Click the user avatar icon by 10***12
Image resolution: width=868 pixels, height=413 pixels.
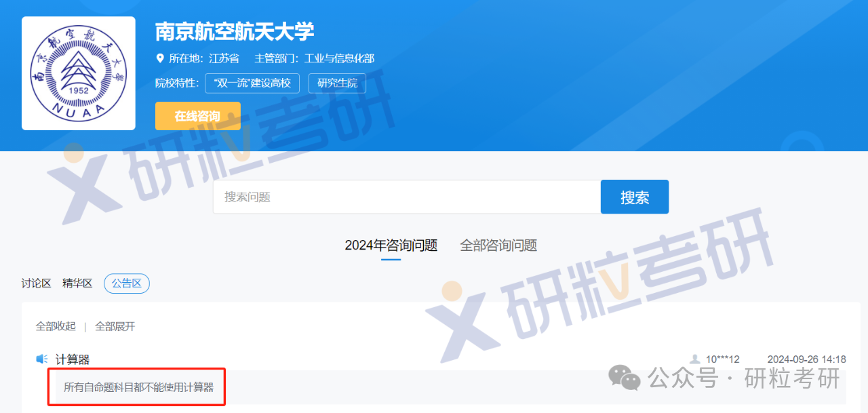695,359
